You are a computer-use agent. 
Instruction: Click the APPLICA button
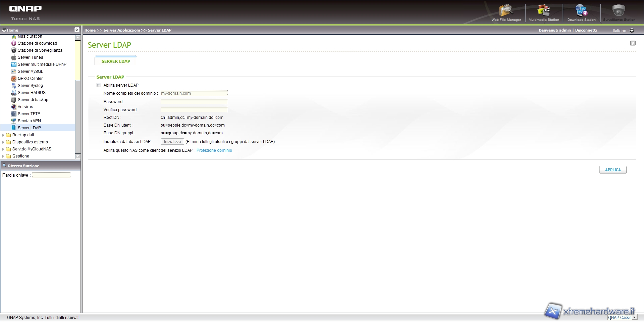coord(612,170)
